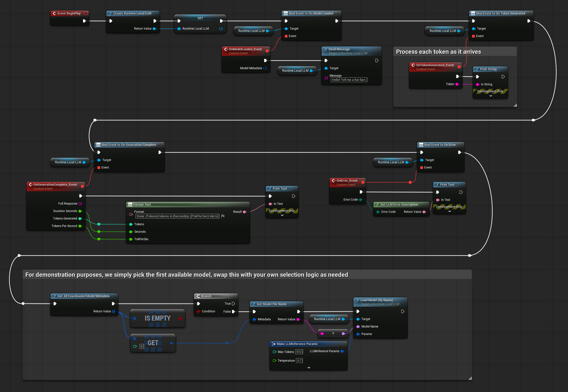The height and width of the screenshot is (392, 568).
Task: Toggle the localization flag beside the Format field
Action: point(222,216)
